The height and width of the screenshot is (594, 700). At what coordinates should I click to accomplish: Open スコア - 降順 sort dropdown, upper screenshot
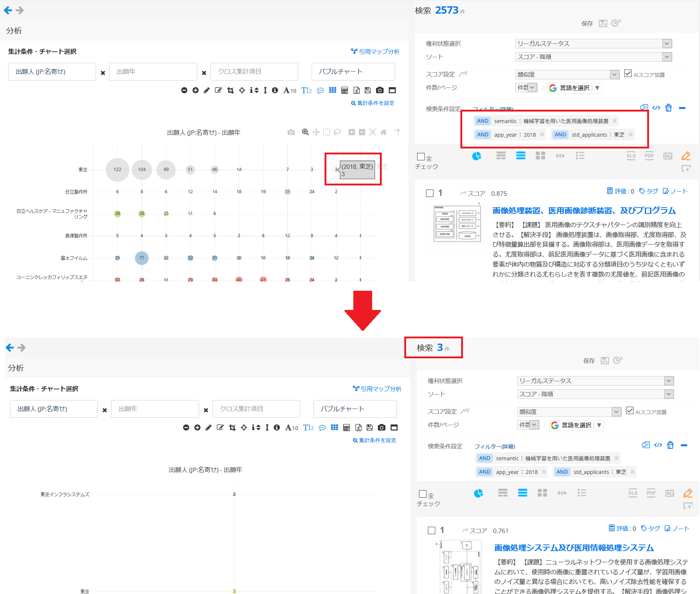coord(594,57)
